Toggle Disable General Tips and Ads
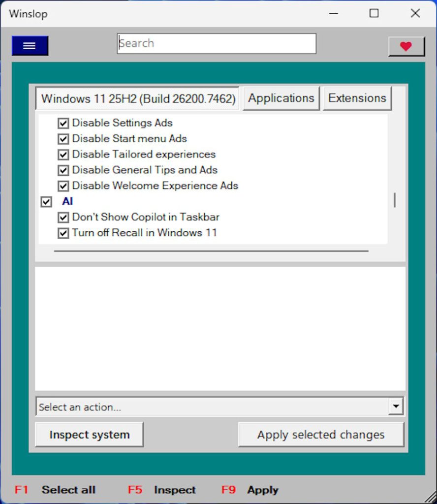The image size is (437, 504). 63,170
